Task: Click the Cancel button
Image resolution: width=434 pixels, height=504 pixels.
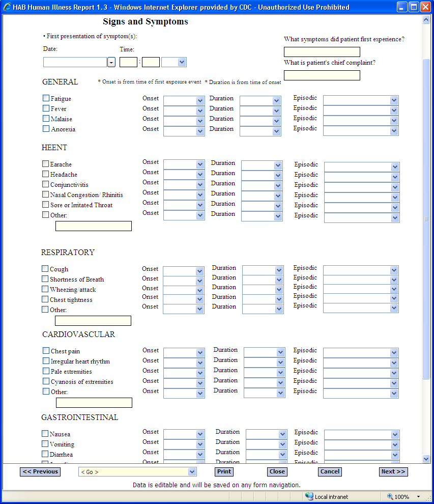Action: pos(330,472)
